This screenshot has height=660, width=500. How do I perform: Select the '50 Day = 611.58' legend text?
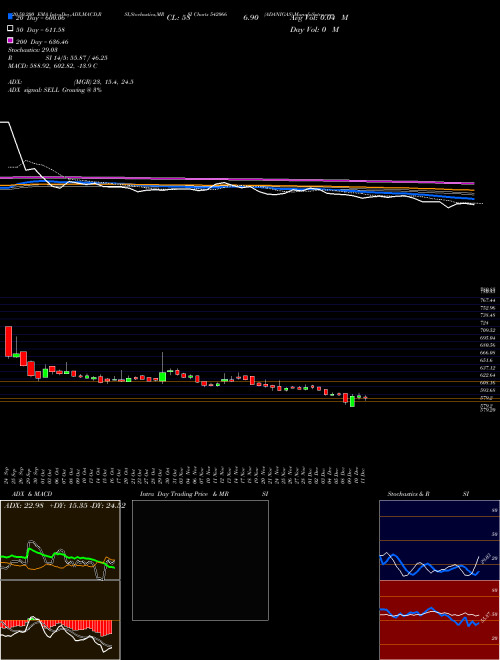click(40, 30)
